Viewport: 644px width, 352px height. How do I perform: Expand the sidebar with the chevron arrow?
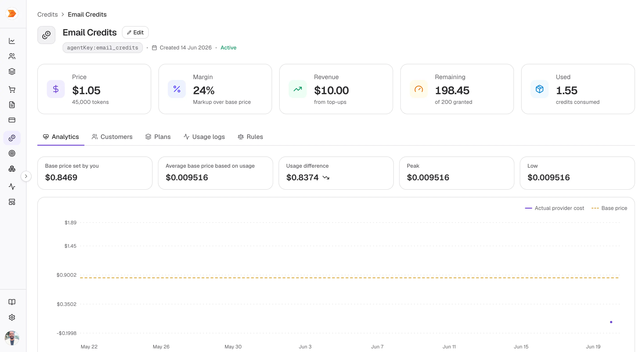(26, 176)
